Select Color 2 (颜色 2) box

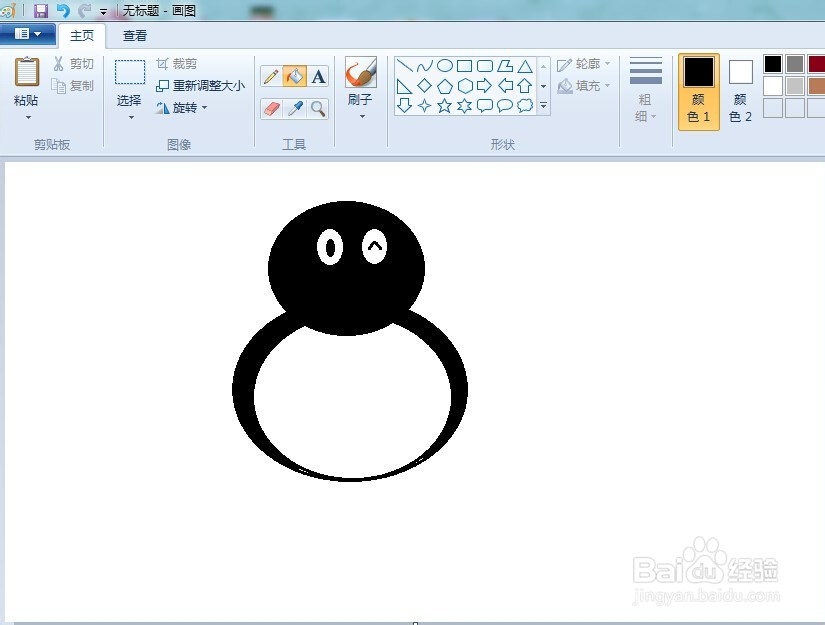pos(740,92)
